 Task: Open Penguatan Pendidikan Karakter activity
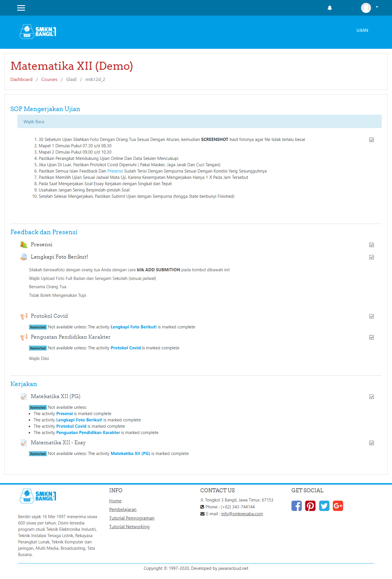tap(71, 337)
